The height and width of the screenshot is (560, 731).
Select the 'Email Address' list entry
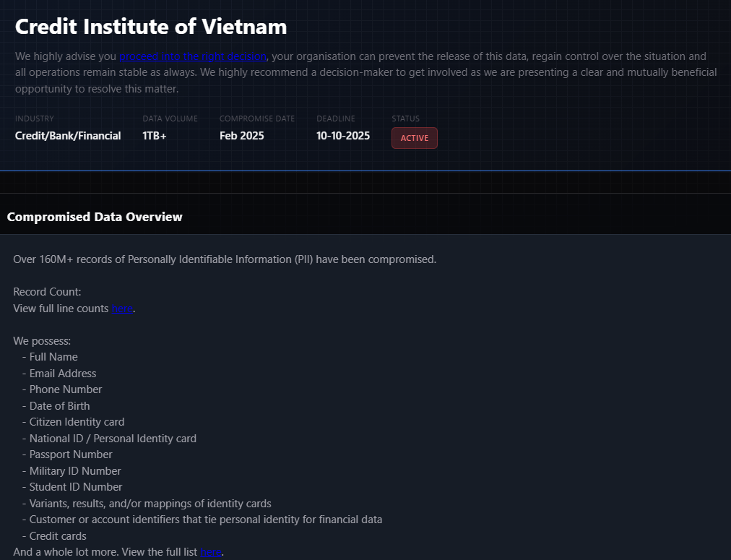click(x=63, y=374)
